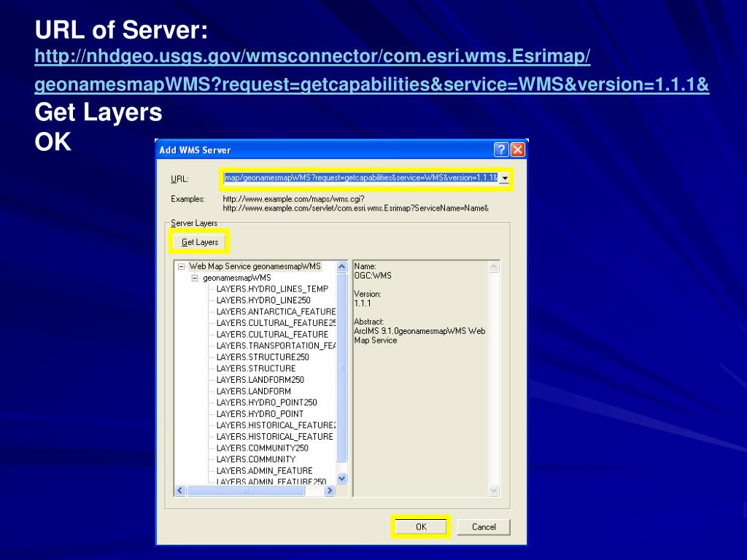Click layer tree horizontal scrollbar right arrow
This screenshot has height=560, width=747.
click(330, 491)
